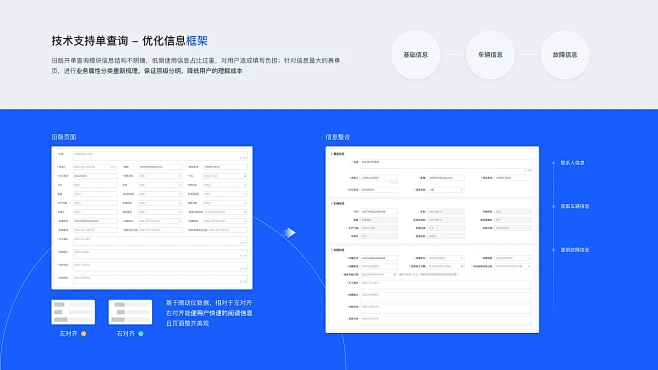Click calendar icon in the fault section middle date field
The image size is (658, 370).
(462, 266)
